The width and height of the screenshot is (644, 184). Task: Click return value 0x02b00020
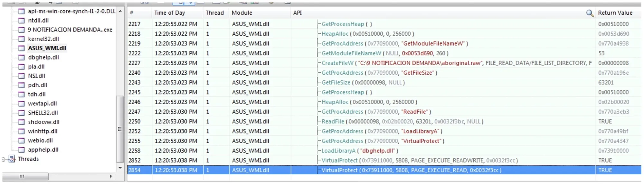[x=613, y=102]
